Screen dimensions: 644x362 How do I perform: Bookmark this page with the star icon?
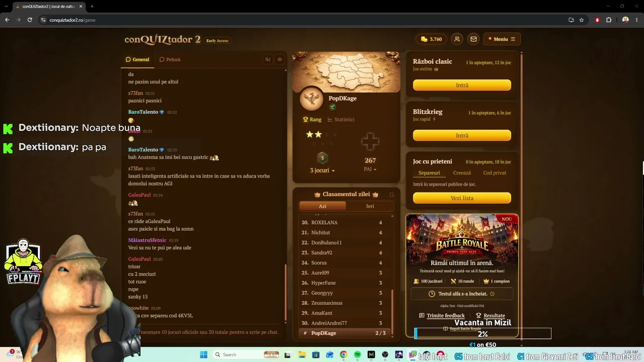click(581, 20)
